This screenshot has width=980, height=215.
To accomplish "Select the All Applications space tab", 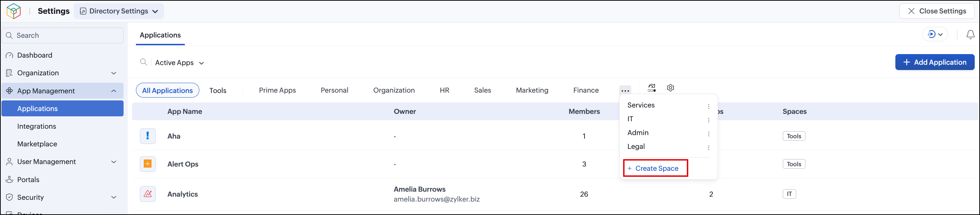I will click(x=167, y=91).
